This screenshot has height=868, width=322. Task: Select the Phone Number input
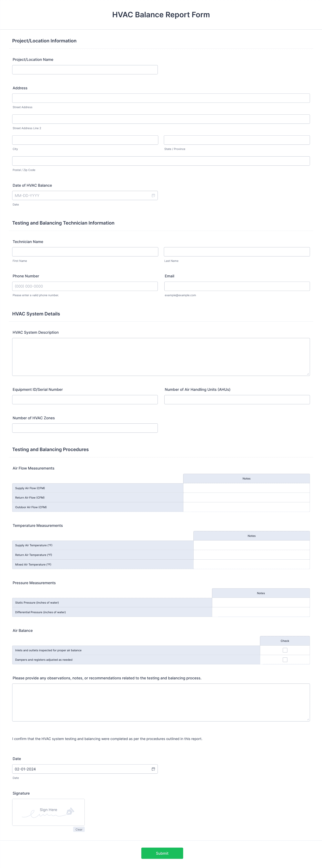click(x=85, y=286)
